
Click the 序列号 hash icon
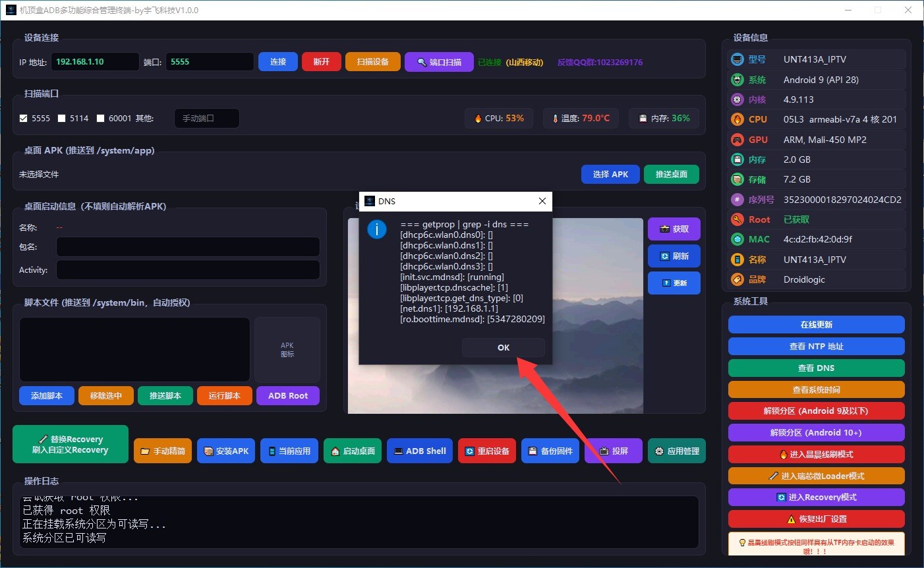tap(737, 199)
